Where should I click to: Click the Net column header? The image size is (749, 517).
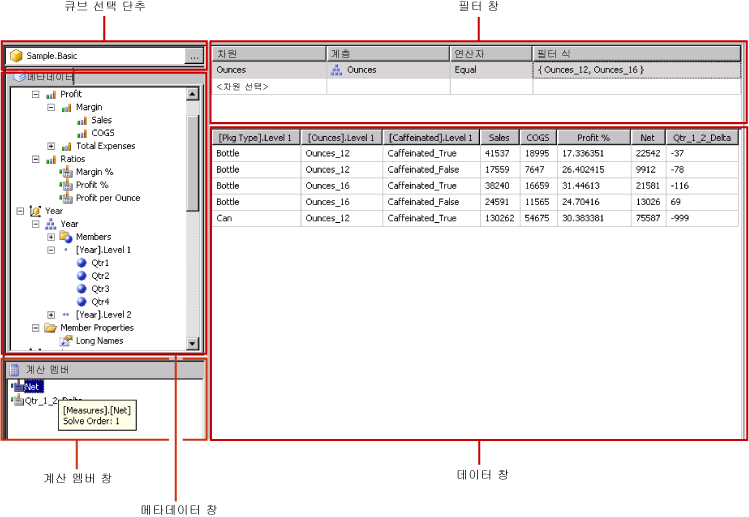pyautogui.click(x=648, y=138)
